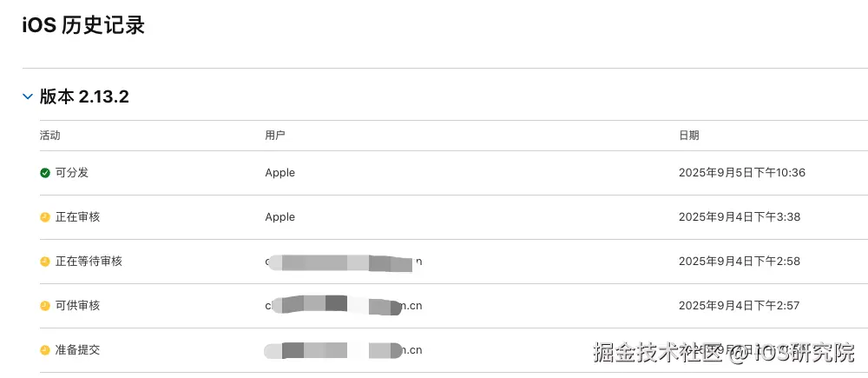Click the 用户 column header
868x378 pixels.
pyautogui.click(x=275, y=136)
